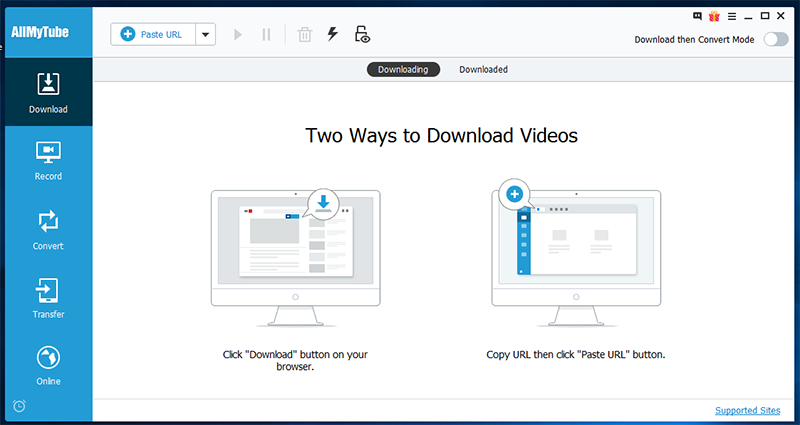Click the "Copy URL then click" caption
Screen dimensions: 800x425
click(x=576, y=354)
